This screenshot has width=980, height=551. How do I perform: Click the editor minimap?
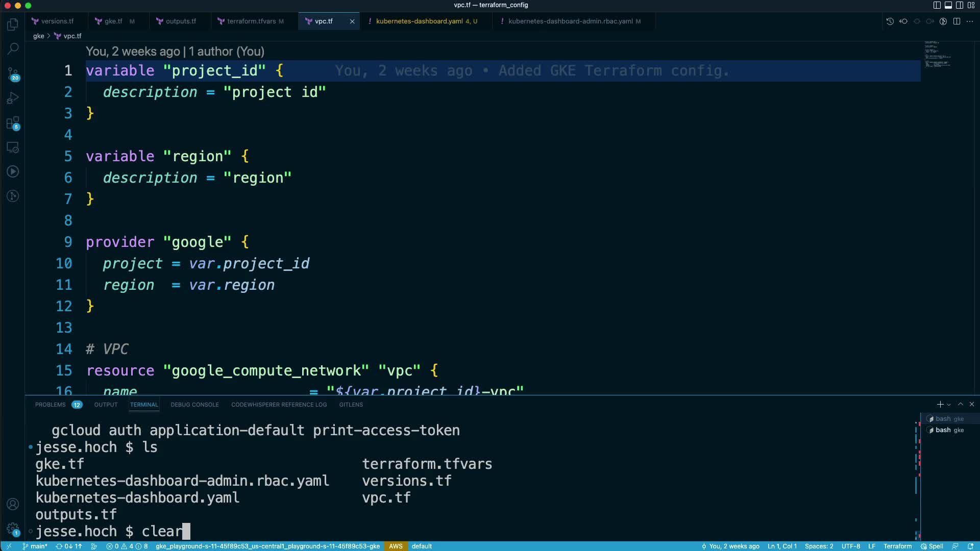[938, 54]
